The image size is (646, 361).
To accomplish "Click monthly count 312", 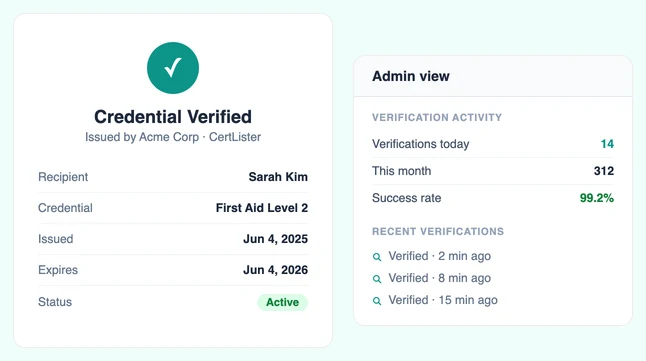I will coord(604,171).
